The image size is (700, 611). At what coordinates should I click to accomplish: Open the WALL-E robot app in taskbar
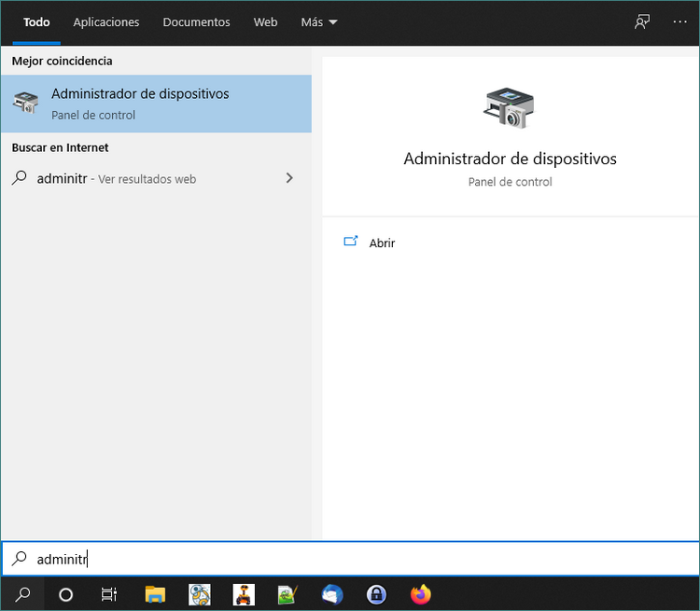[244, 594]
